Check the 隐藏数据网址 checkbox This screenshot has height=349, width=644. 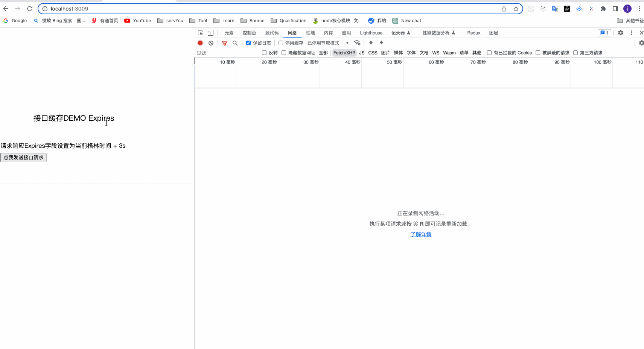pos(284,53)
